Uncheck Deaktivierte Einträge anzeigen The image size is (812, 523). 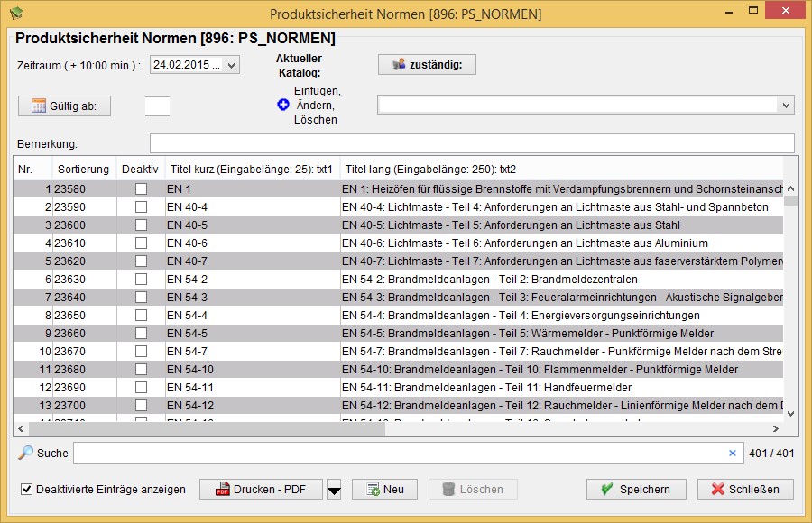(x=26, y=490)
